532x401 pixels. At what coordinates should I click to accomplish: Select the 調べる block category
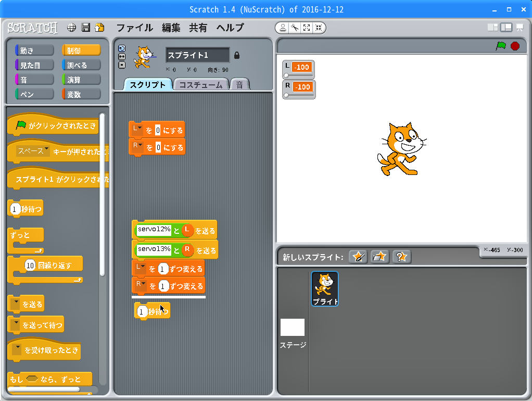[81, 65]
